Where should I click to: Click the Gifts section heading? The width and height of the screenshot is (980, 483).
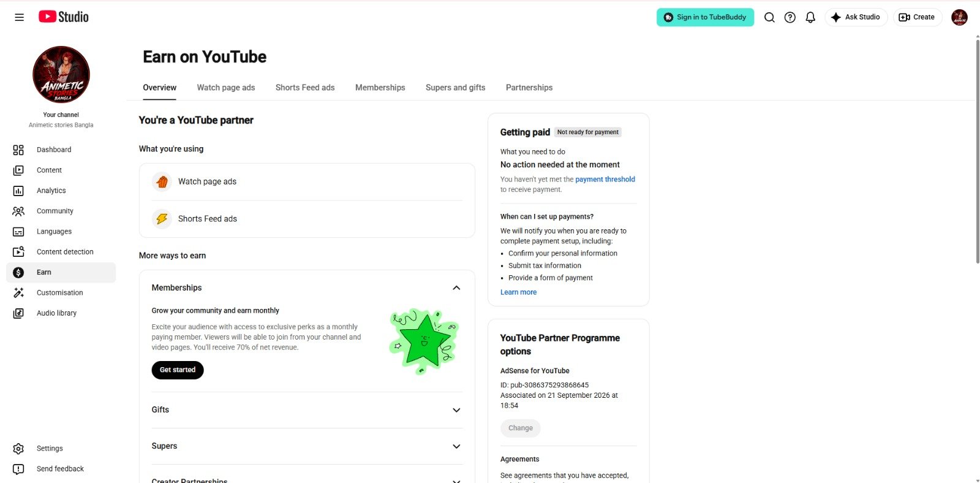(160, 410)
